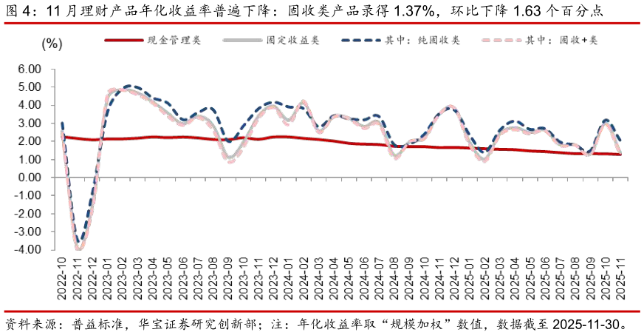Screen dimensions: 644x335
Task: Click x-axis label 2023-07
Action: pos(199,279)
